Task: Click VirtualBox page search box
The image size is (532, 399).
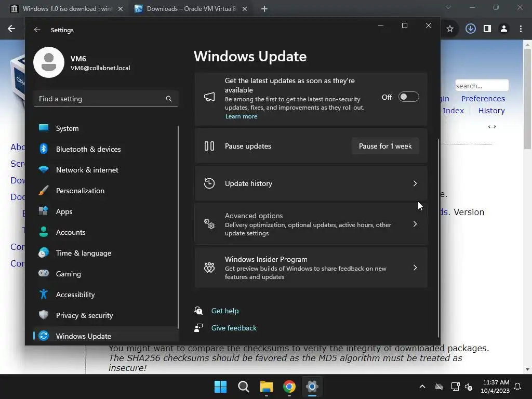Action: (482, 86)
